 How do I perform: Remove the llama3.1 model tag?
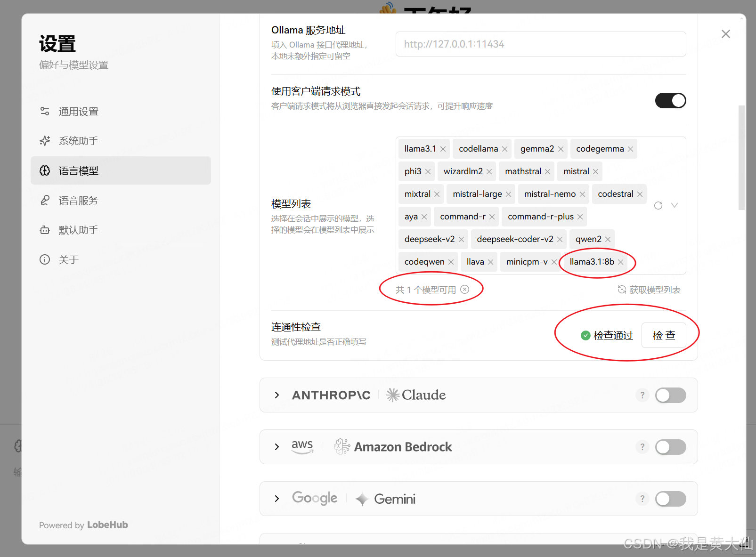443,149
